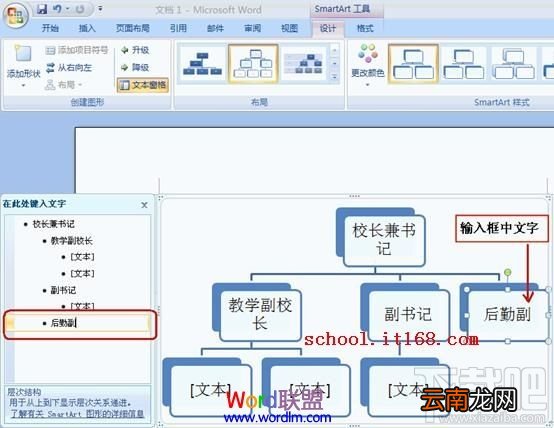
Task: Expand the 添加形状 dropdown arrow
Action: tap(23, 86)
